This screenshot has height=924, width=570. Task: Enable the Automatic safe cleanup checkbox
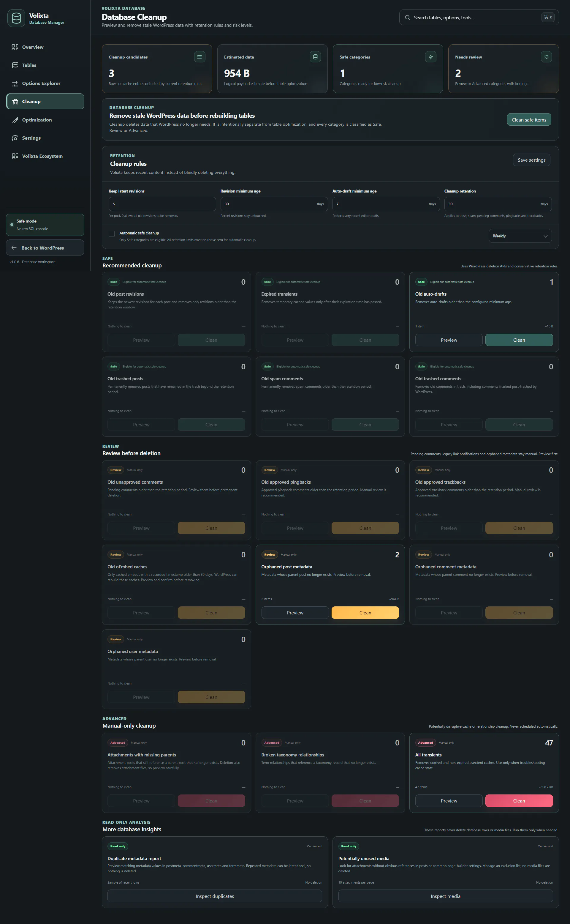112,234
